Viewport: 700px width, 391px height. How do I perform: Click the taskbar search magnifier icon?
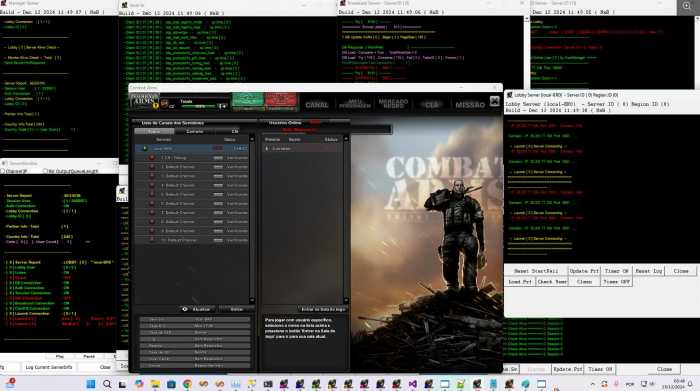[x=107, y=384]
